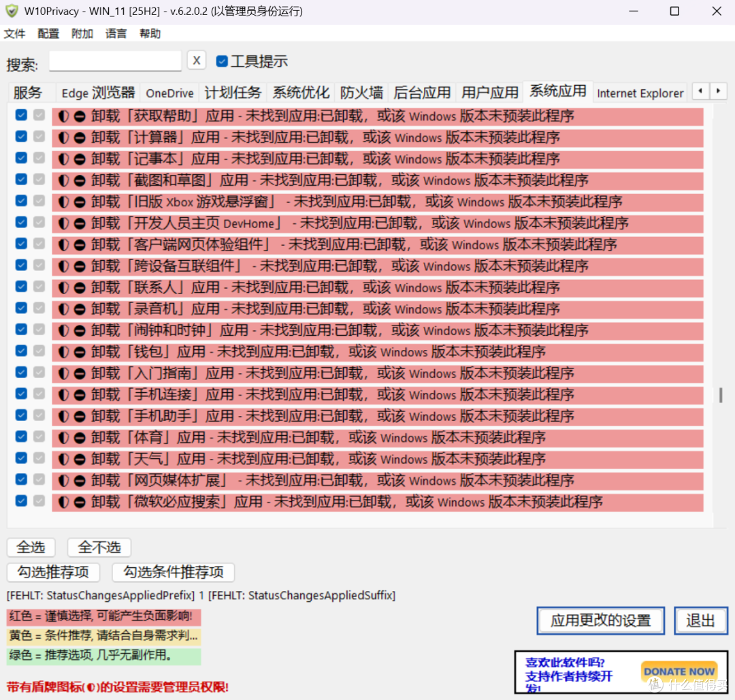Switch to the 用户应用 tab
The image size is (735, 700).
(490, 93)
